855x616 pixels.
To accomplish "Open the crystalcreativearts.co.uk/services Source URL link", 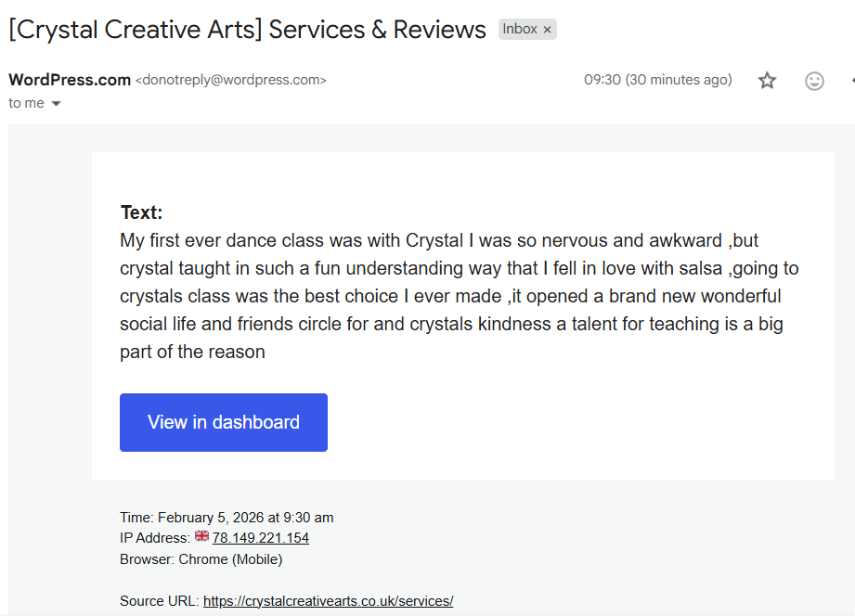I will [x=328, y=601].
